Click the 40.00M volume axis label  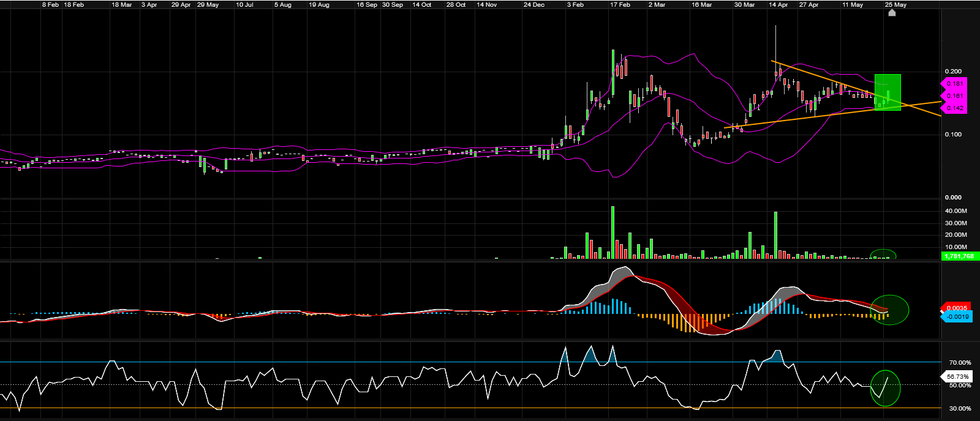(x=956, y=211)
